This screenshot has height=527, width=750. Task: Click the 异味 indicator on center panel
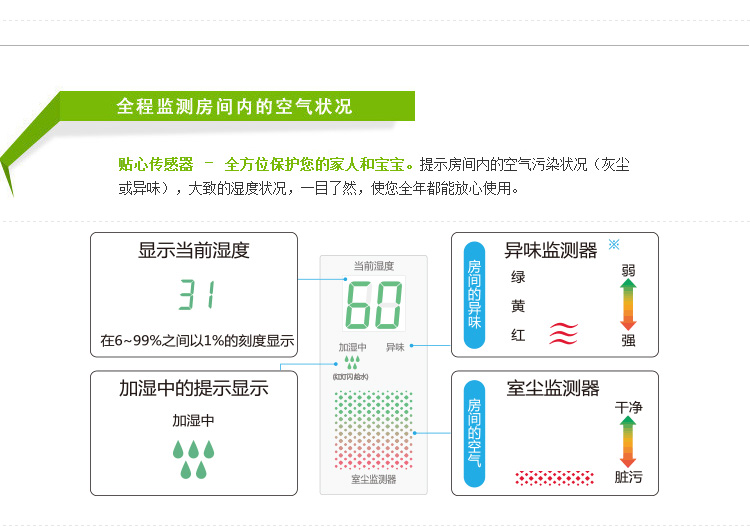pos(394,347)
